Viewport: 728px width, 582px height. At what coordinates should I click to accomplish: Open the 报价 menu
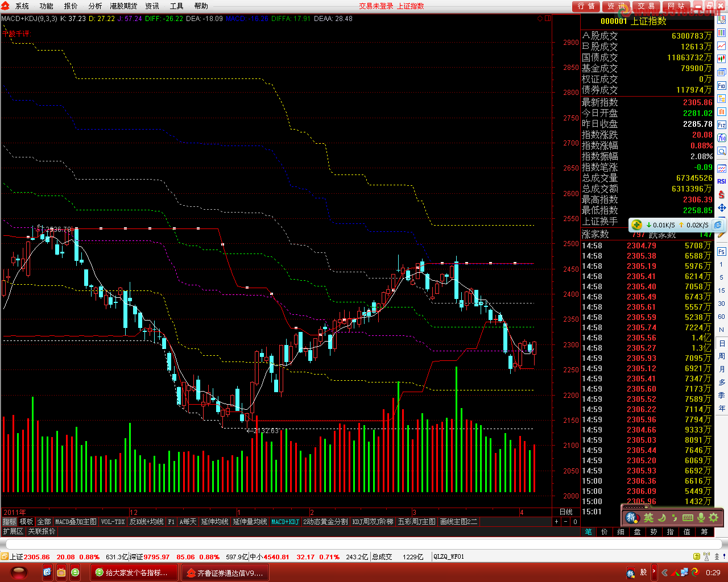tap(71, 6)
